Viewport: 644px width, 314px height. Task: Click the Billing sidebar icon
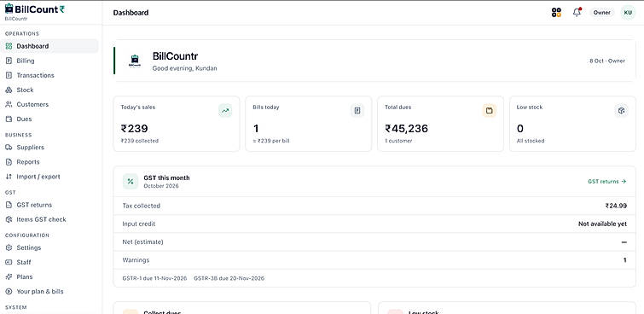[x=9, y=61]
